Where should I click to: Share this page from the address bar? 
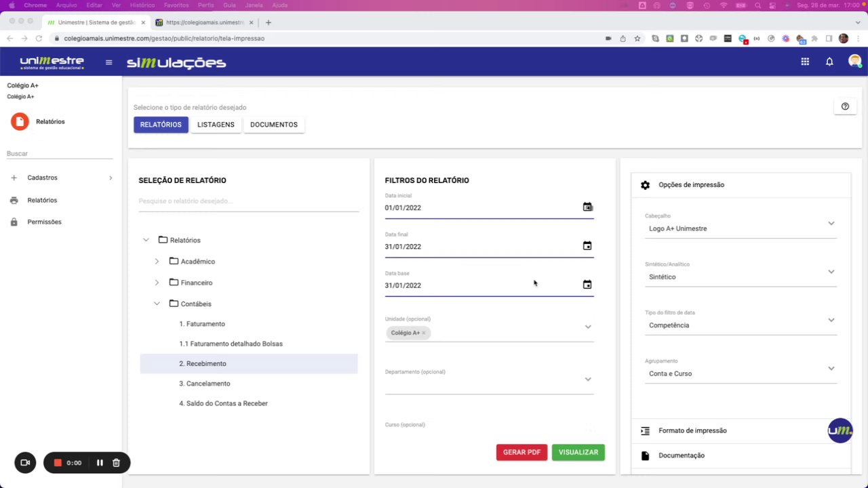tap(623, 39)
